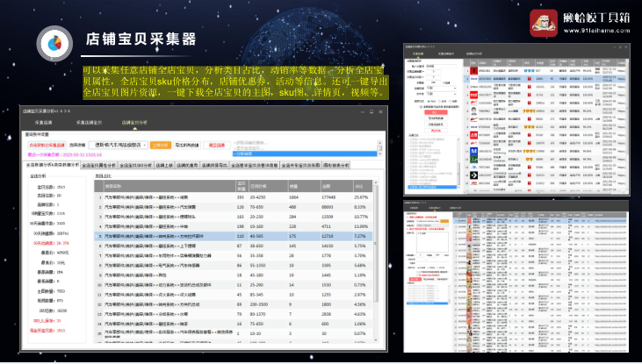Viewport: 642px width, 364px height.
Task: Click the 类目名称 column header
Action: click(x=170, y=186)
